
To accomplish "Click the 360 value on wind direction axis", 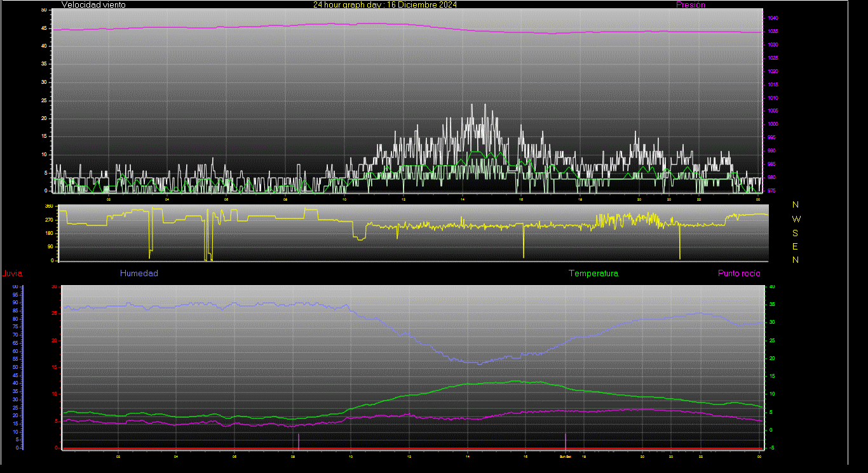I will coord(50,206).
